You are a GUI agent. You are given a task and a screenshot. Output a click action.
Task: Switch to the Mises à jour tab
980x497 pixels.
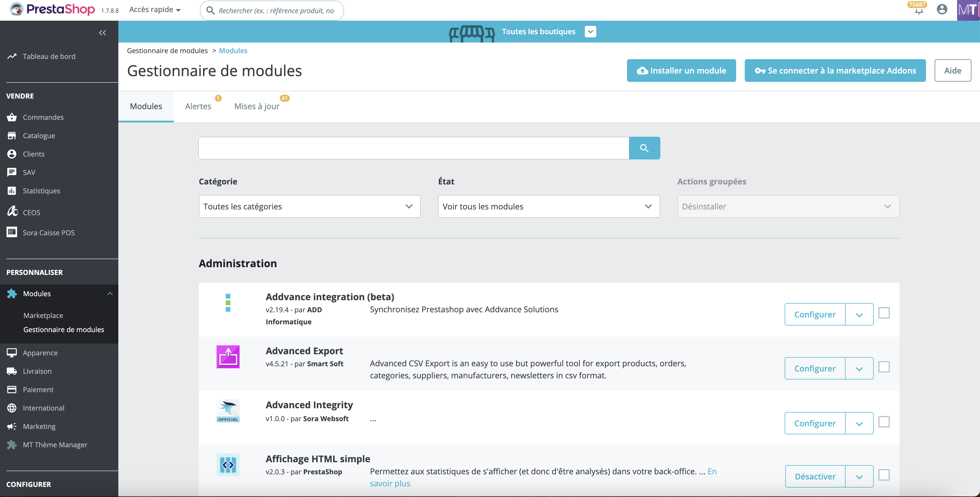tap(257, 107)
